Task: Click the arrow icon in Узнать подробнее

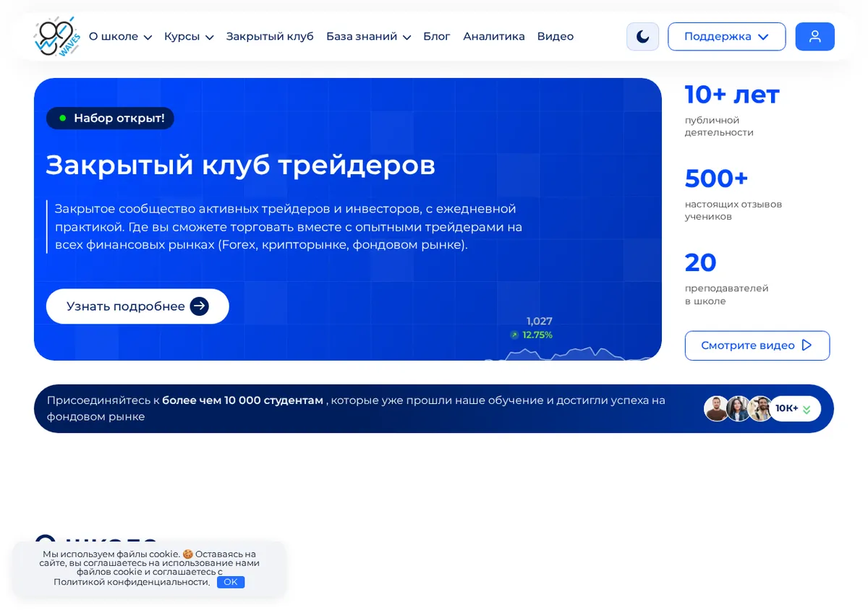Action: (200, 306)
